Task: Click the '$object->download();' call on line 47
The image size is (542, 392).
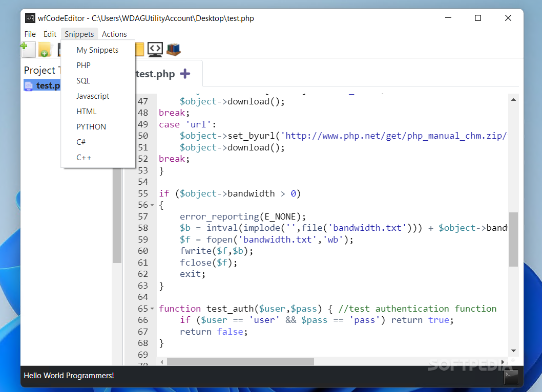Action: 232,101
